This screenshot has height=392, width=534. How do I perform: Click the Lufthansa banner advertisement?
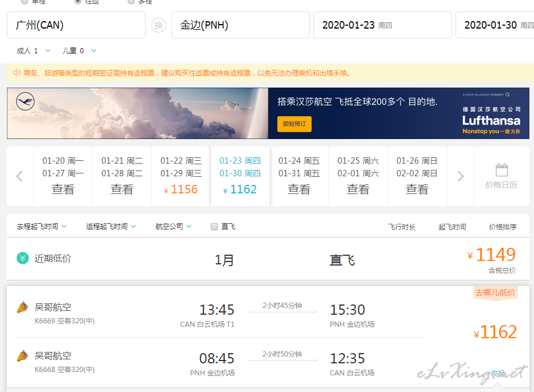tap(268, 113)
